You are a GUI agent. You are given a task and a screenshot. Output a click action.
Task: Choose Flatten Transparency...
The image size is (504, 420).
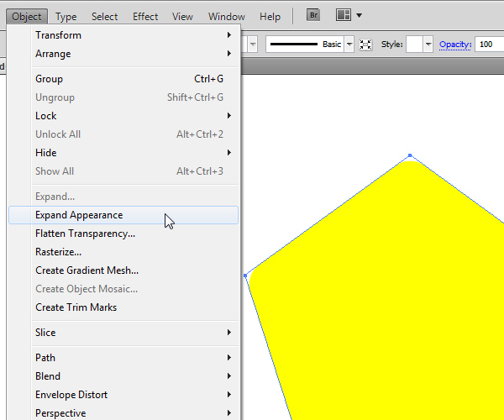(x=123, y=234)
